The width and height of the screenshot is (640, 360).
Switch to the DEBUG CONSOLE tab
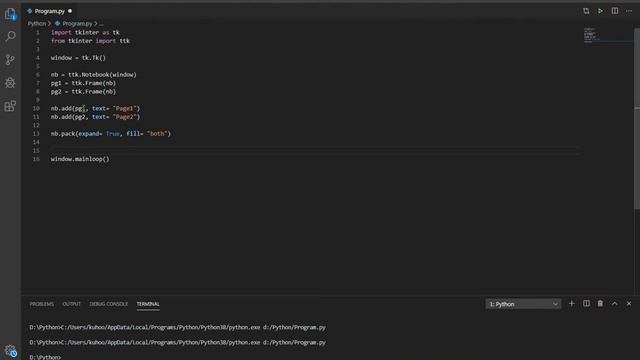pos(109,304)
